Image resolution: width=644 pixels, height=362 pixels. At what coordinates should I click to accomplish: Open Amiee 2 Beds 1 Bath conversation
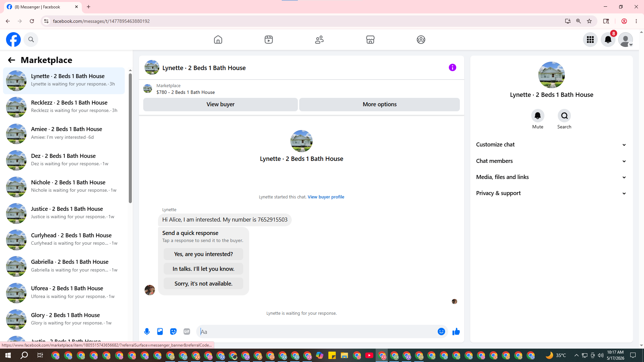point(64,133)
